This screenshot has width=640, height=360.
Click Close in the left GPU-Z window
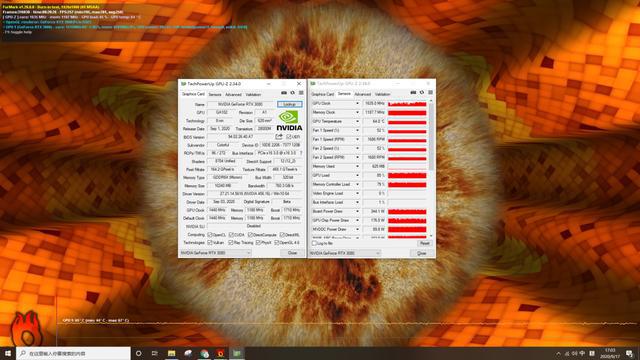coord(293,253)
